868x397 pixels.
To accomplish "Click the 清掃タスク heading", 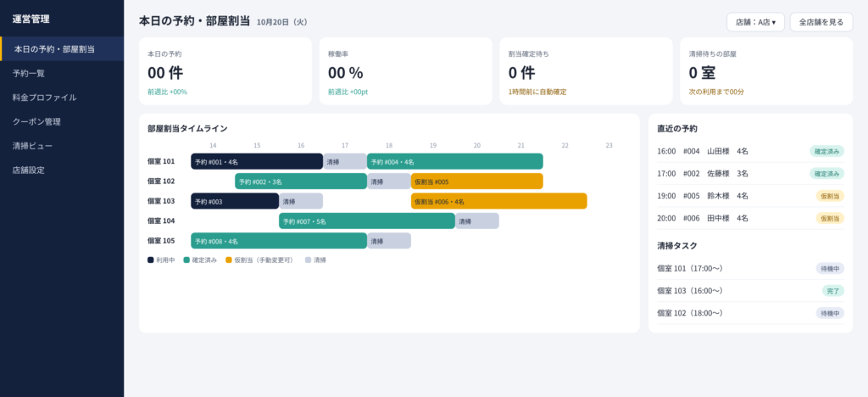I will tap(677, 246).
